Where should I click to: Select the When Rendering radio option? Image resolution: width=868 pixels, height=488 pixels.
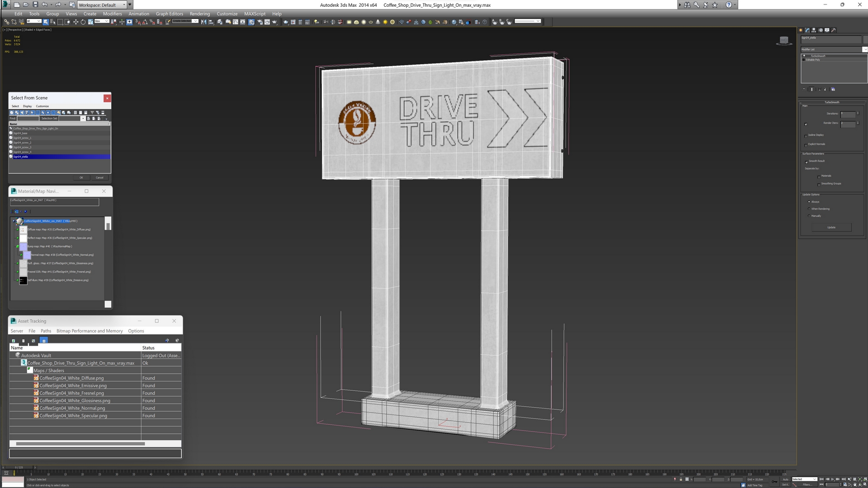[809, 209]
